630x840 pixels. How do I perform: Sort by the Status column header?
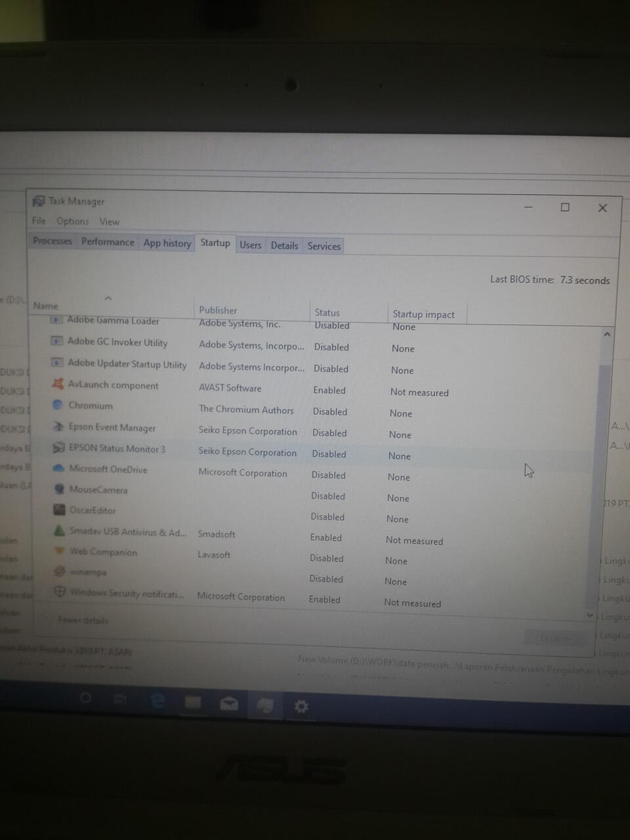point(327,312)
